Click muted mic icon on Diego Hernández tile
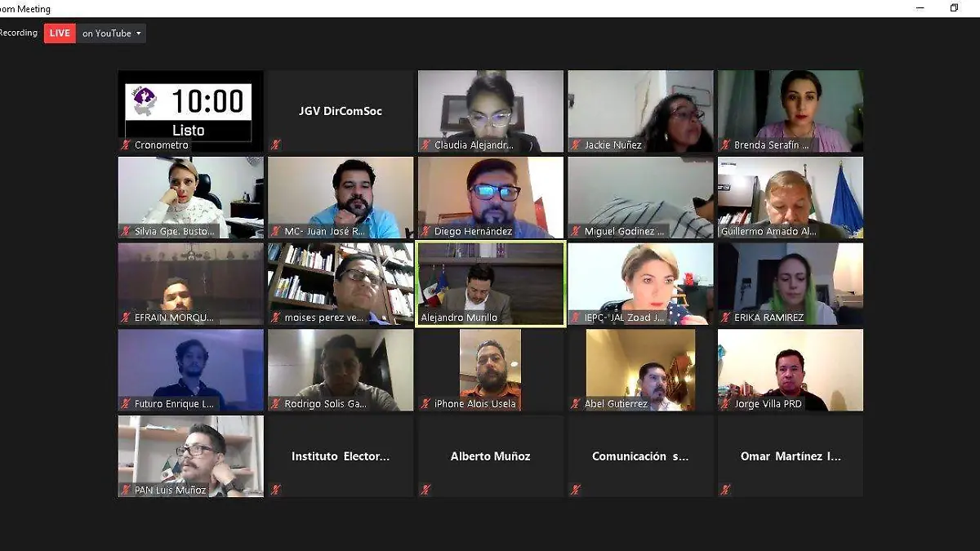 pyautogui.click(x=425, y=232)
